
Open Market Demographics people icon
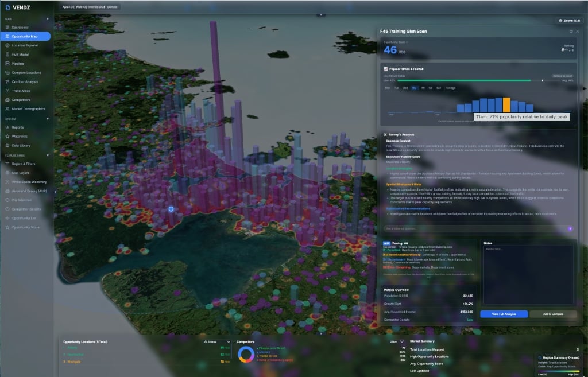point(7,109)
